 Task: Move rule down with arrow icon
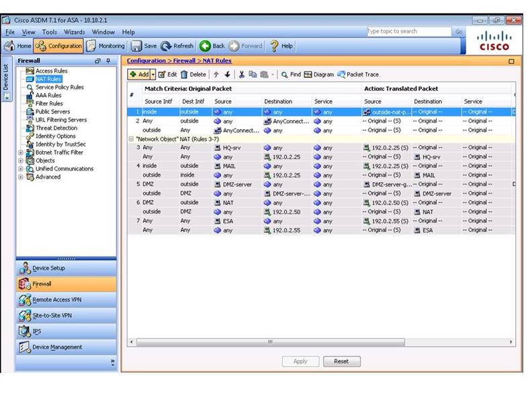click(227, 75)
